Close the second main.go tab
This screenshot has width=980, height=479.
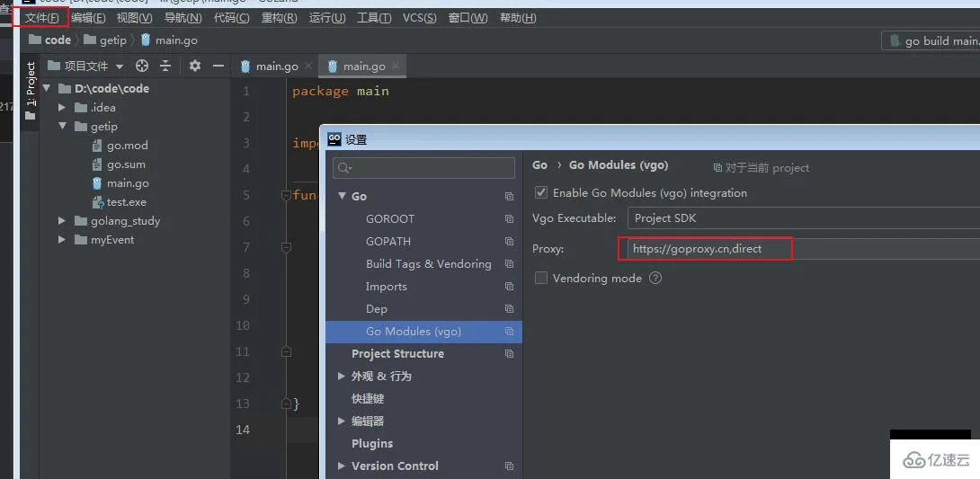(396, 66)
